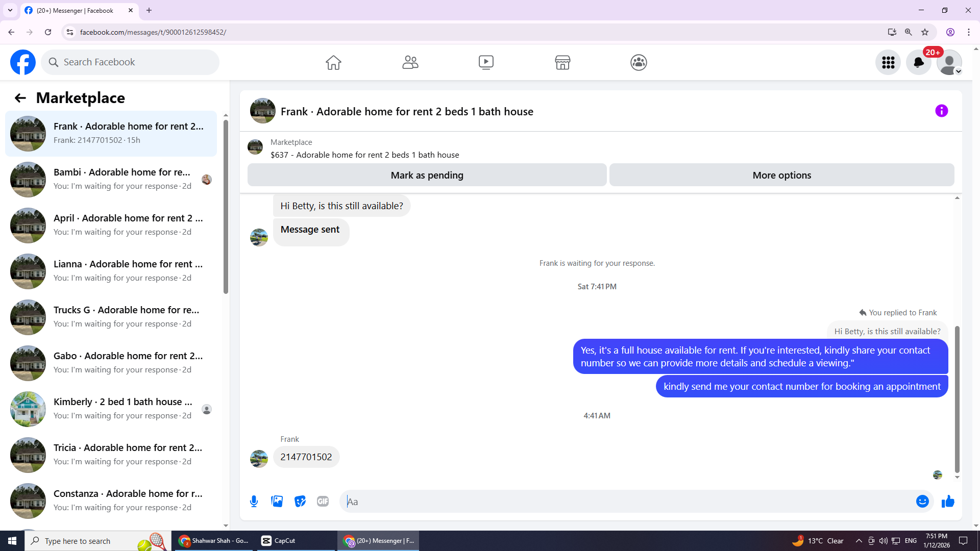This screenshot has height=551, width=980.
Task: Click the Mark as pending button
Action: point(427,175)
